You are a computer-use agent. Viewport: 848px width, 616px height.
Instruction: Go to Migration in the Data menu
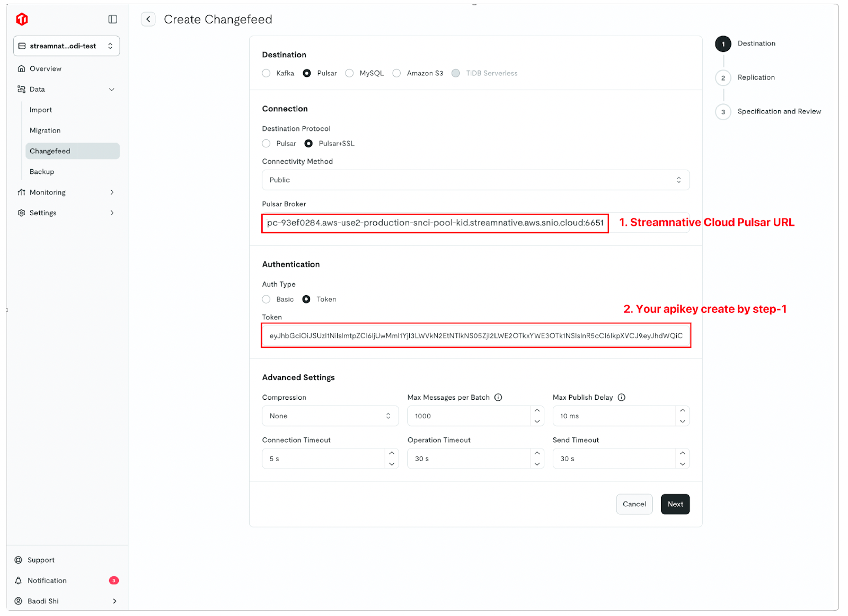(45, 130)
